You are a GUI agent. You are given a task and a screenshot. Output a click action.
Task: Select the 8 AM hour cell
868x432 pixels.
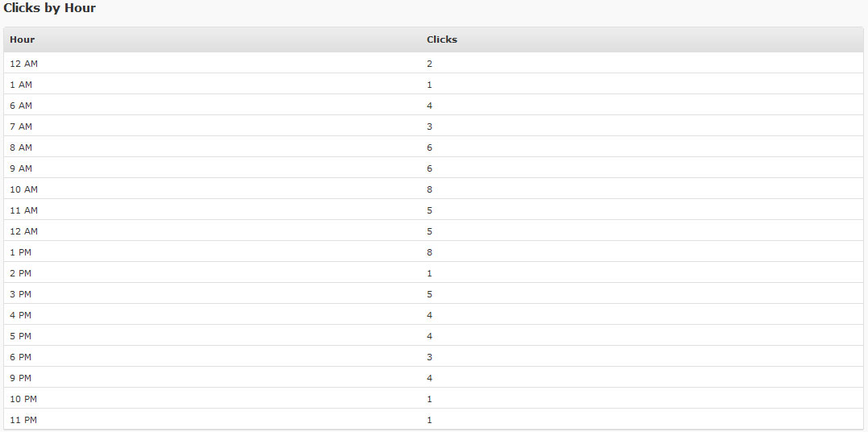click(21, 147)
